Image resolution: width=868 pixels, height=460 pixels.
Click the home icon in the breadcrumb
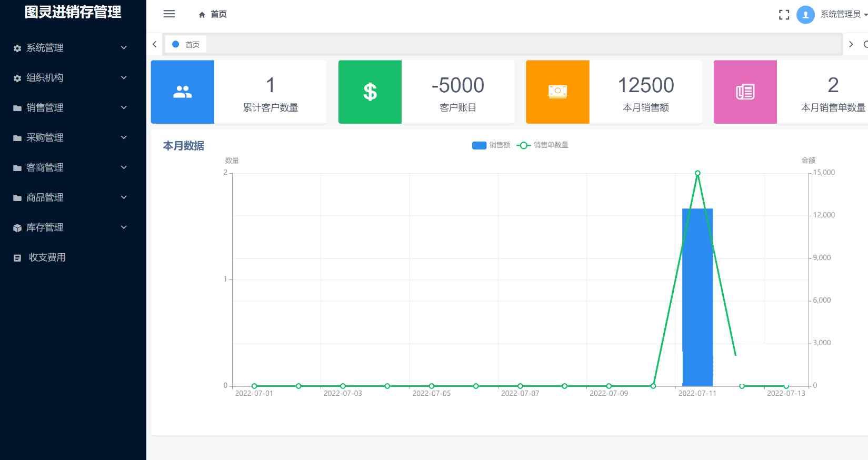202,15
